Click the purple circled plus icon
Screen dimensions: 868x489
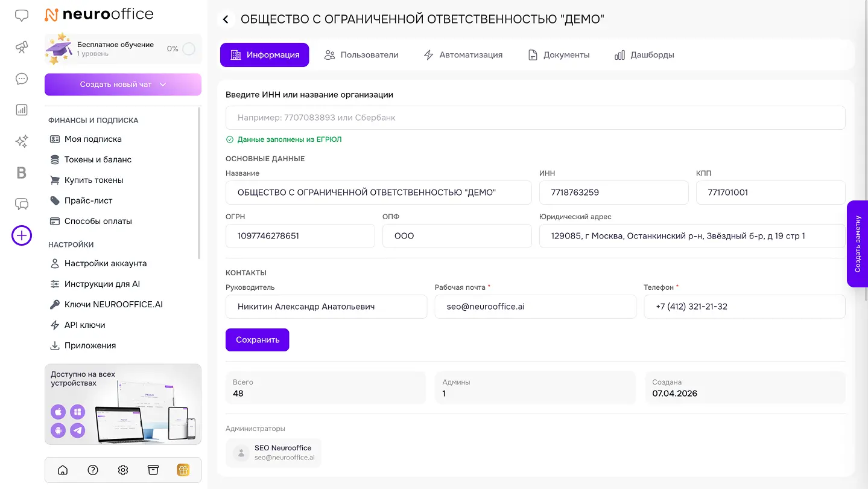[x=22, y=235]
